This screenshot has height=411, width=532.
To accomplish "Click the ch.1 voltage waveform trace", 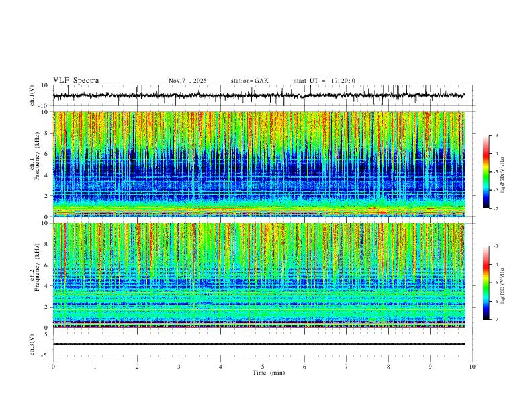I will [x=259, y=95].
